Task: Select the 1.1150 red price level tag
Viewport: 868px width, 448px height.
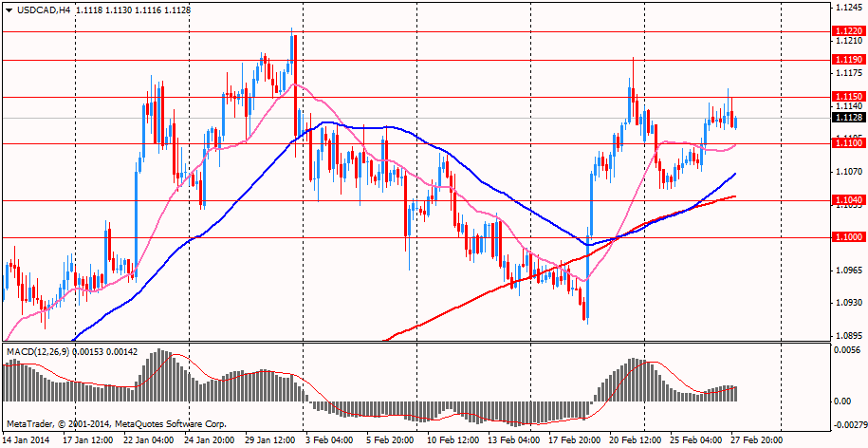Action: coord(846,97)
